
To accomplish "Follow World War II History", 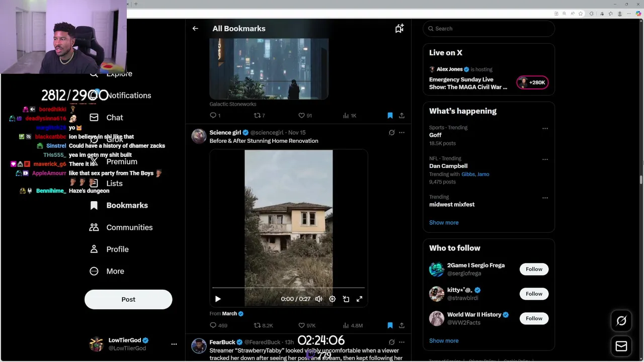I will point(534,318).
